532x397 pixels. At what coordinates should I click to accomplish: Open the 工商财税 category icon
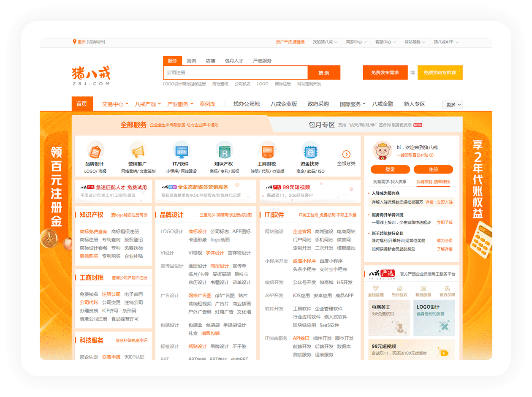pyautogui.click(x=267, y=150)
